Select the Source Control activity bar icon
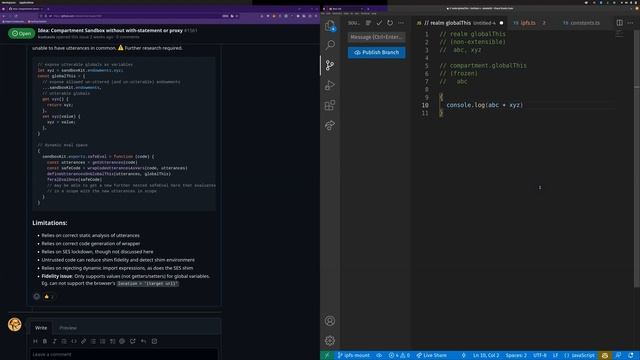Image resolution: width=640 pixels, height=360 pixels. click(x=330, y=65)
